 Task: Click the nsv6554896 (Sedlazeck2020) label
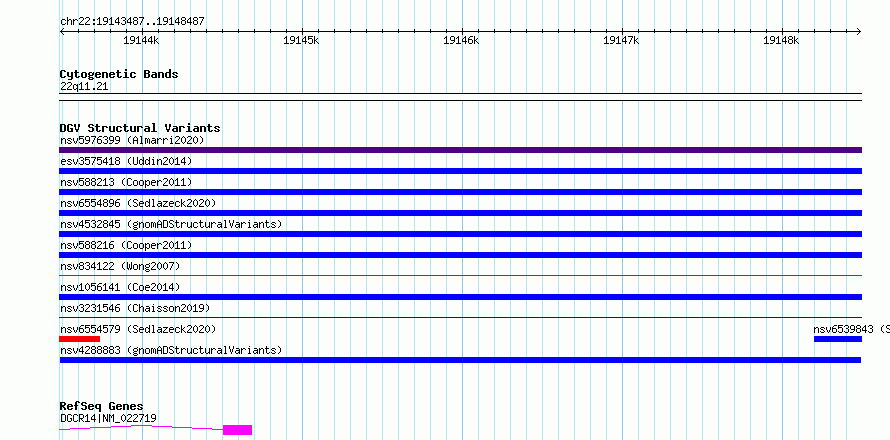point(138,203)
